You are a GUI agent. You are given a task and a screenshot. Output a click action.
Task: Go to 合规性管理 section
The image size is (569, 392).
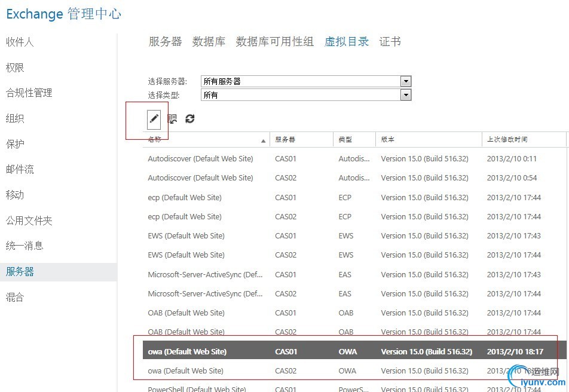click(x=29, y=93)
